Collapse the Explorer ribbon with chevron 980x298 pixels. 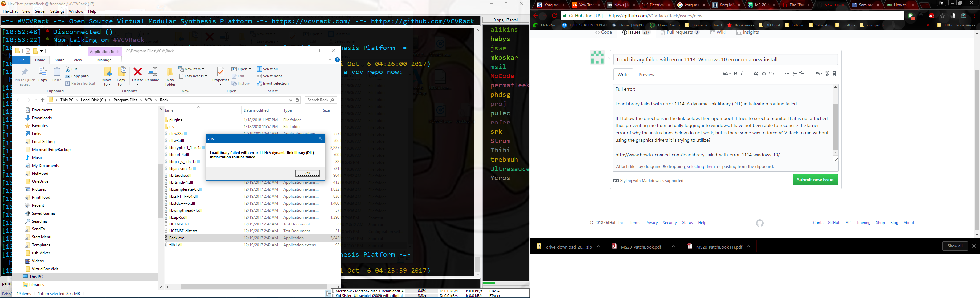(330, 60)
